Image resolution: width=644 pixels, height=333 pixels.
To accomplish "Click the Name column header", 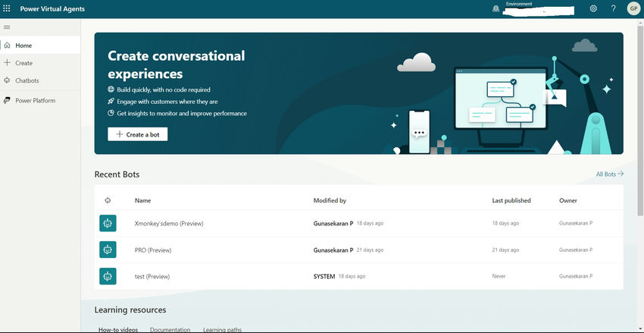I will tap(142, 200).
